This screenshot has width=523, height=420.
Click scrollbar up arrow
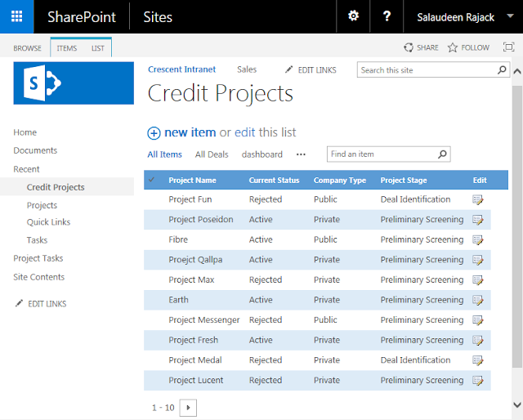[x=517, y=71]
